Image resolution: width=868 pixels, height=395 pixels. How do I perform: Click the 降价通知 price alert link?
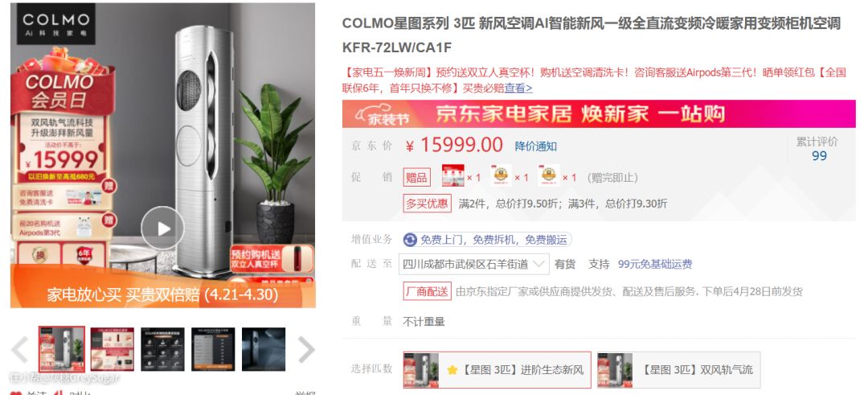coord(536,146)
